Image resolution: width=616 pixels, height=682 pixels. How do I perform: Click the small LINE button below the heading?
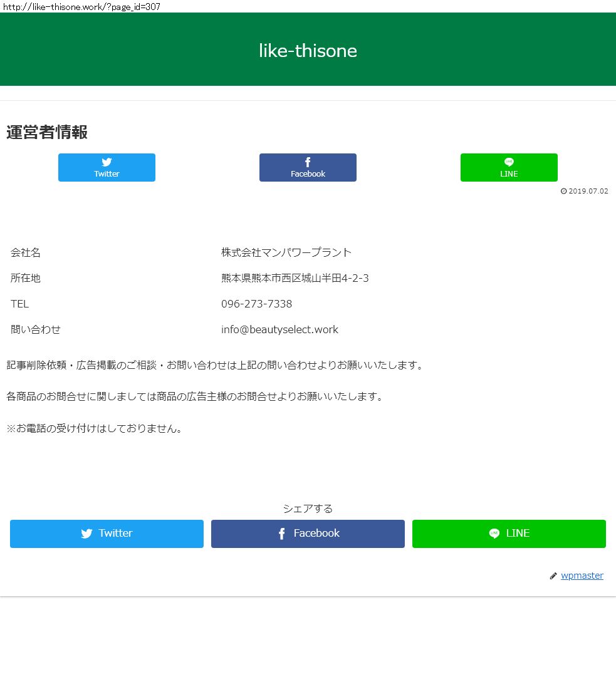(x=509, y=167)
